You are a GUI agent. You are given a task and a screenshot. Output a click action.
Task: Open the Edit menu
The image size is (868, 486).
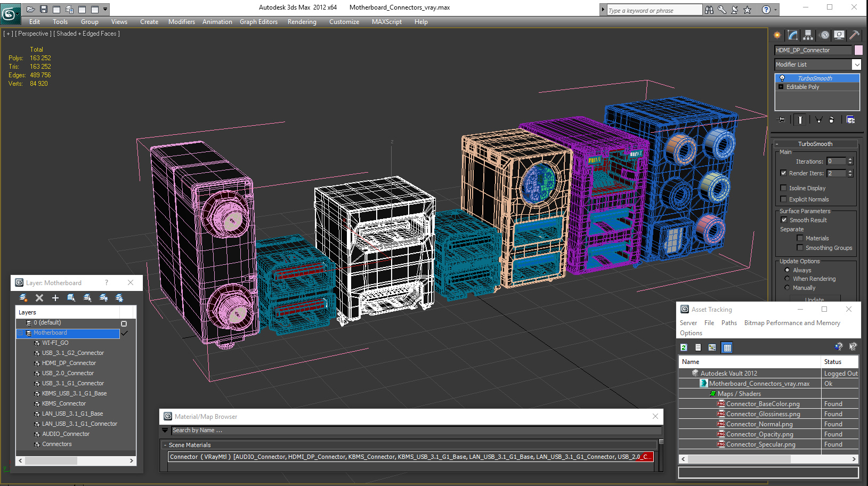35,22
